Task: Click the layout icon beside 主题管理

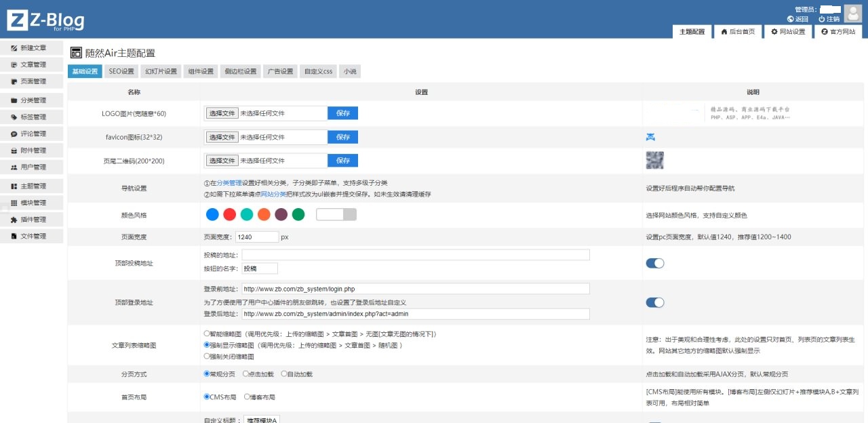Action: (x=14, y=186)
